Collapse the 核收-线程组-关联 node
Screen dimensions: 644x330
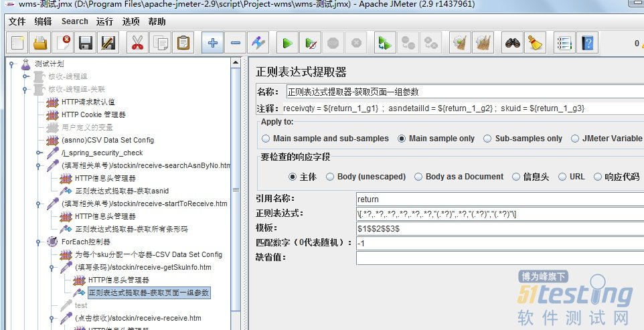[x=25, y=89]
